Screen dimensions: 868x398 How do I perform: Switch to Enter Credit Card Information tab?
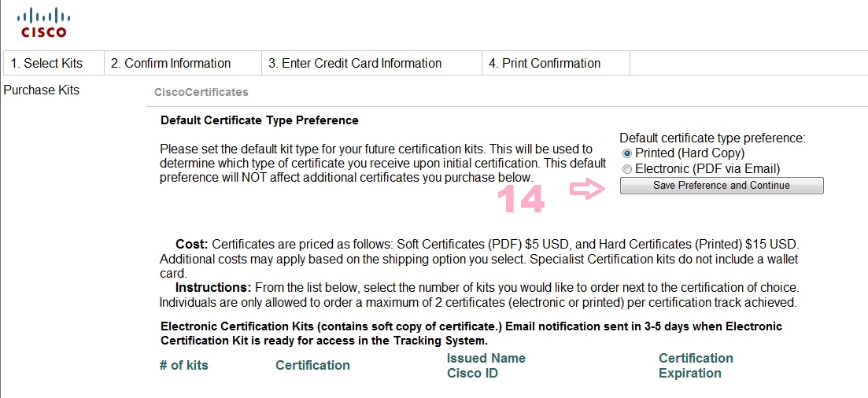click(355, 64)
